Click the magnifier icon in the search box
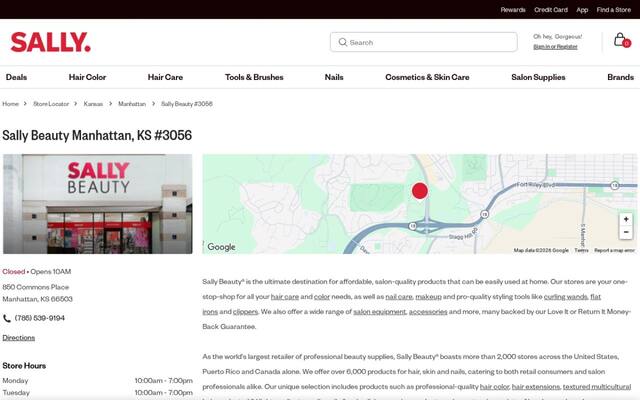Image resolution: width=640 pixels, height=400 pixels. click(x=343, y=42)
